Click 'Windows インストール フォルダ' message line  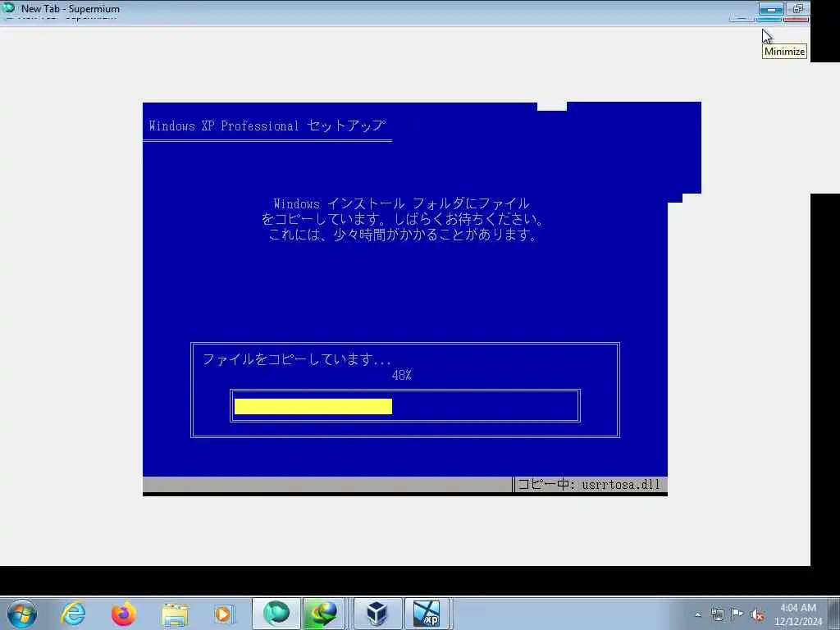click(x=401, y=203)
